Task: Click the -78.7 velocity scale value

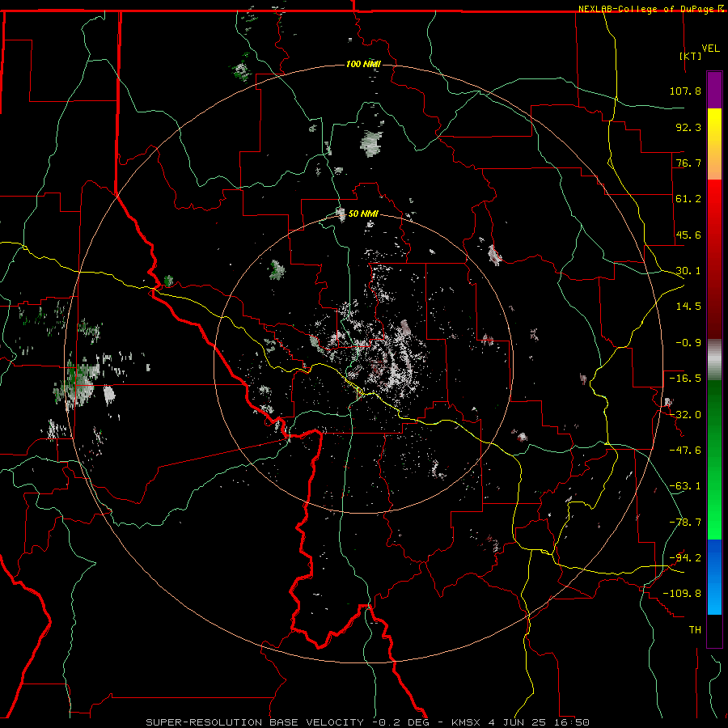Action: pos(685,523)
